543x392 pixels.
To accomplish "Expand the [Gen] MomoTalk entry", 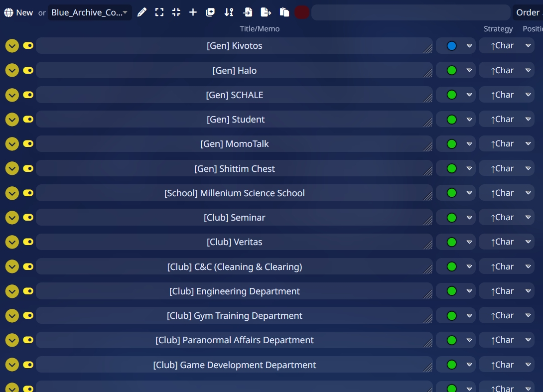I will tap(12, 144).
